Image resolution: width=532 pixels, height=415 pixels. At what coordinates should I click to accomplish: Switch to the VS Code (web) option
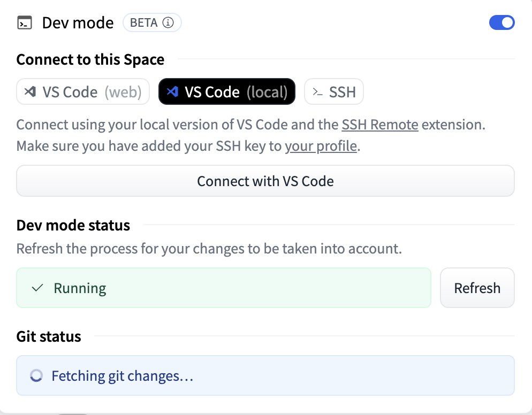coord(83,92)
